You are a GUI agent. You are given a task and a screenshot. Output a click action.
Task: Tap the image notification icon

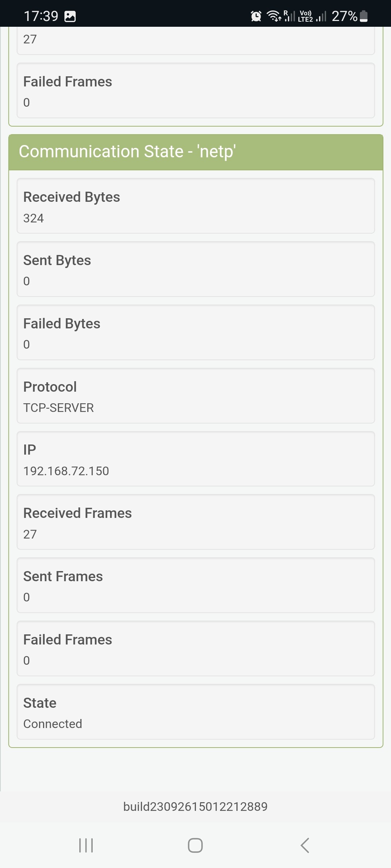coord(70,16)
